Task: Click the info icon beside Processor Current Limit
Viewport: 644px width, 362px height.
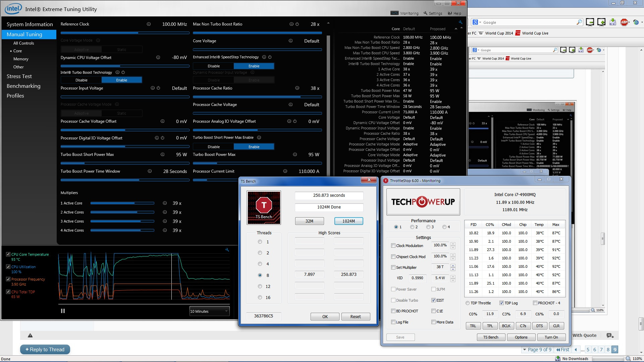Action: pyautogui.click(x=285, y=171)
